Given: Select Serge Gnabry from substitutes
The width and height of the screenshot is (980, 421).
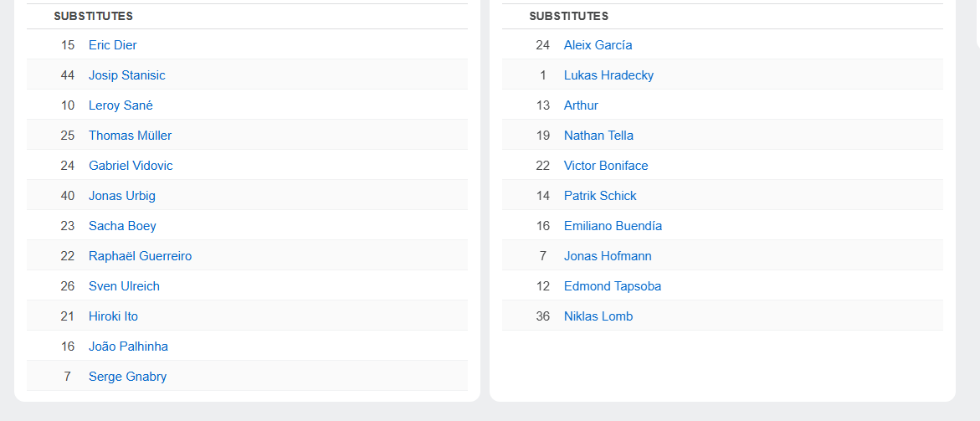Looking at the screenshot, I should [x=127, y=377].
